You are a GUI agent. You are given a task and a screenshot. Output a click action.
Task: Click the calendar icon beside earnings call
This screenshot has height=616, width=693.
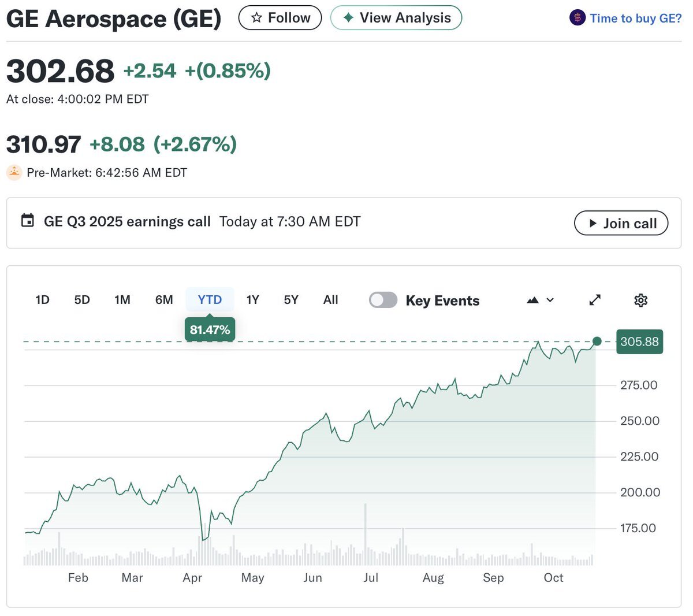27,221
